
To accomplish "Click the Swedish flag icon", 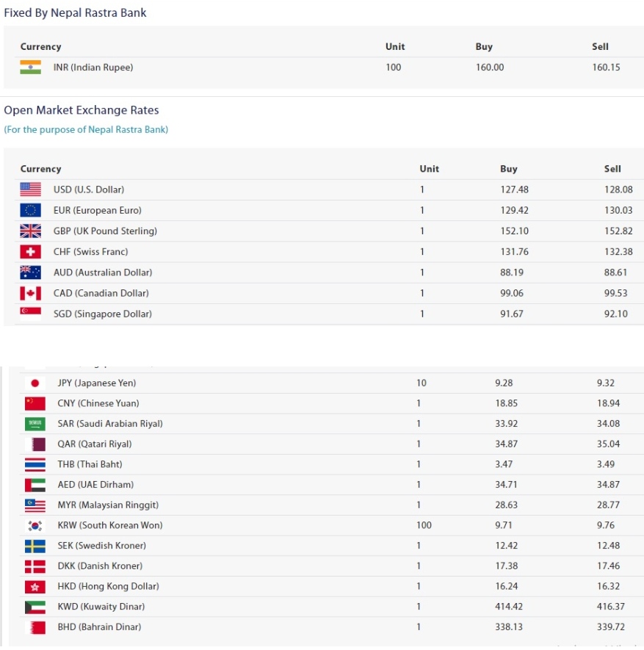I will click(35, 546).
